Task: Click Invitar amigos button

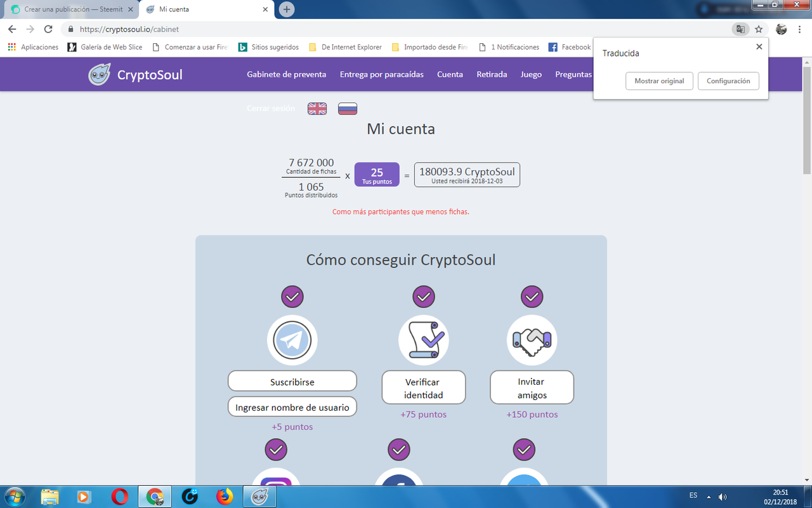Action: 532,388
